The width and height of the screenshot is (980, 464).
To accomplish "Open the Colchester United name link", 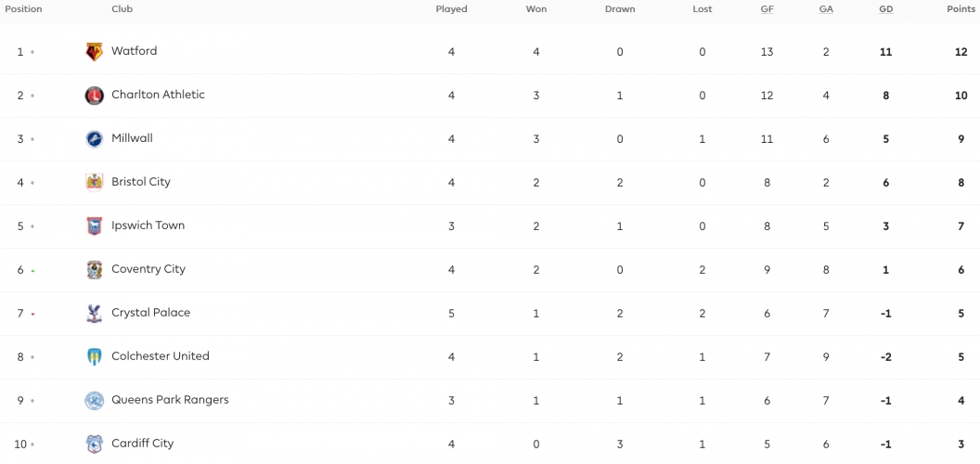I will [x=160, y=355].
